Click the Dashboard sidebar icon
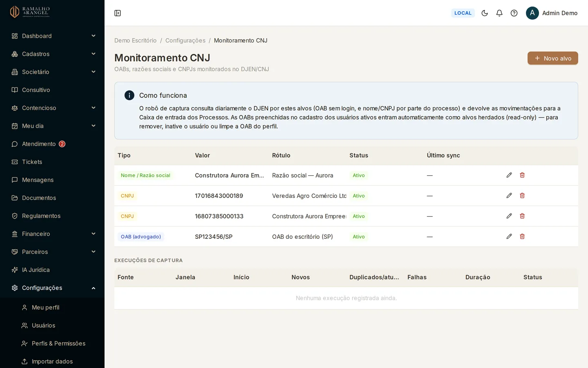This screenshot has width=588, height=368. 15,36
